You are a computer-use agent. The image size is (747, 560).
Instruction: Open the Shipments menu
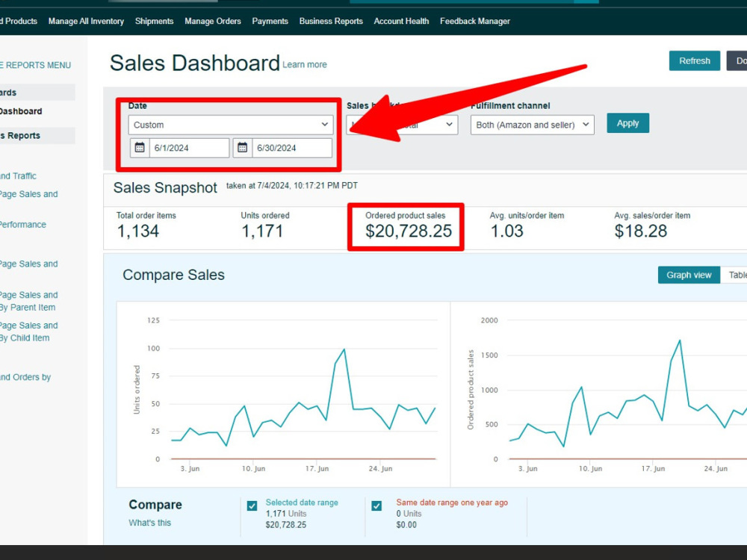155,22
